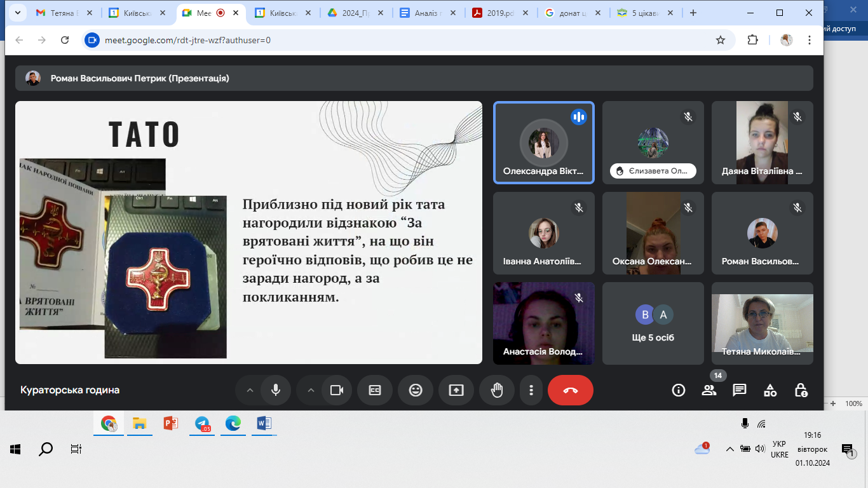The width and height of the screenshot is (868, 488).
Task: Switch to the Gmail Тетяна tab
Action: [x=65, y=13]
